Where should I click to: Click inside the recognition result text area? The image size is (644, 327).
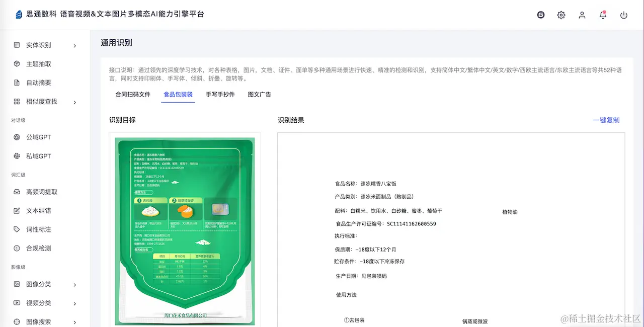pos(450,226)
